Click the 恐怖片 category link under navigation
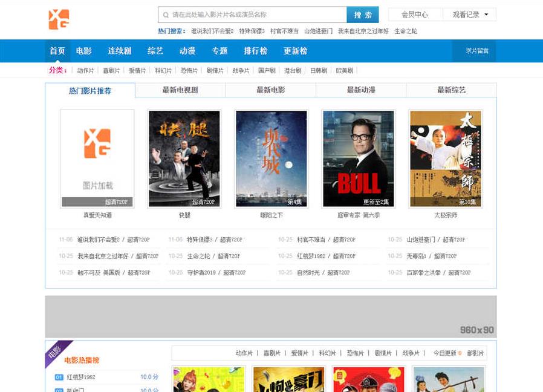 pos(189,71)
